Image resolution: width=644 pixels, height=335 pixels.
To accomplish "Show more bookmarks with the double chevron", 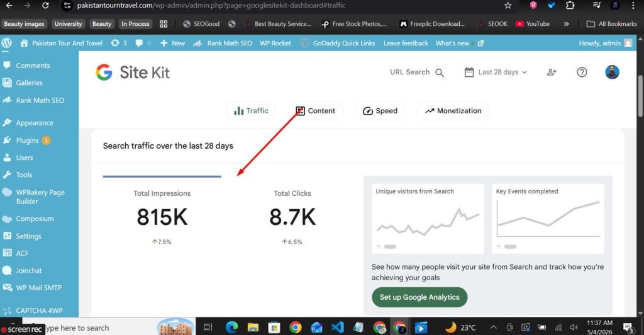I will pyautogui.click(x=567, y=24).
